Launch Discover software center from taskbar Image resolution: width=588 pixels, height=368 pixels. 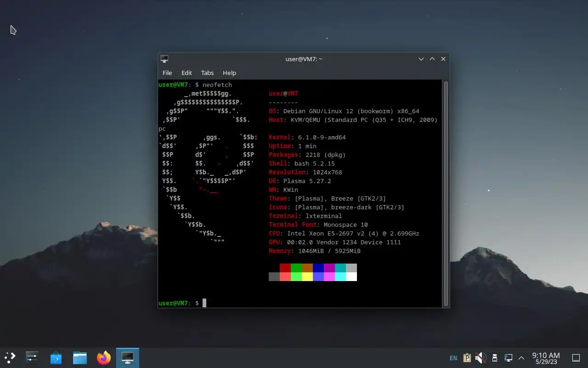[x=56, y=358]
